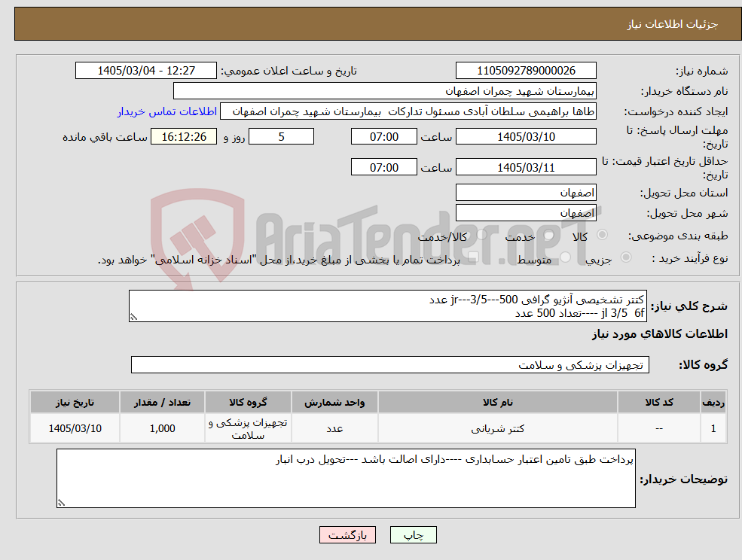The width and height of the screenshot is (742, 560).
Task: Select the جزیی purchase type radio
Action: [x=625, y=257]
